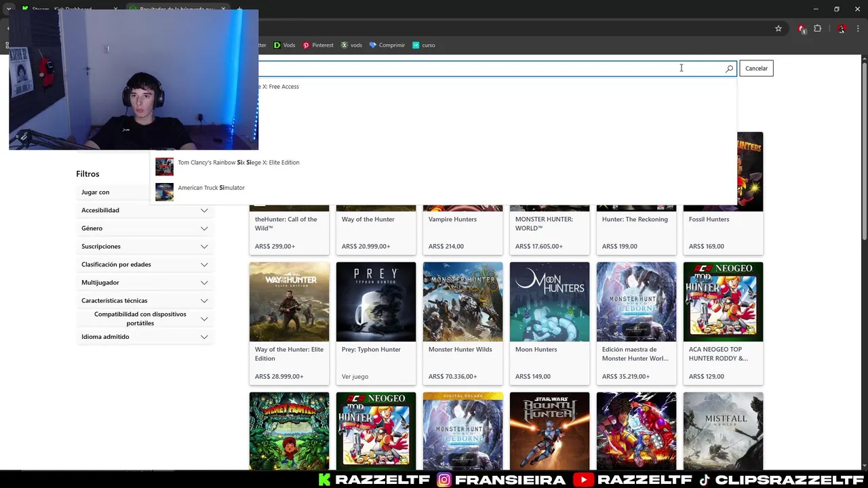
Task: Open Monster Hunter Iceborne Digital Deluxe cover
Action: pyautogui.click(x=462, y=431)
